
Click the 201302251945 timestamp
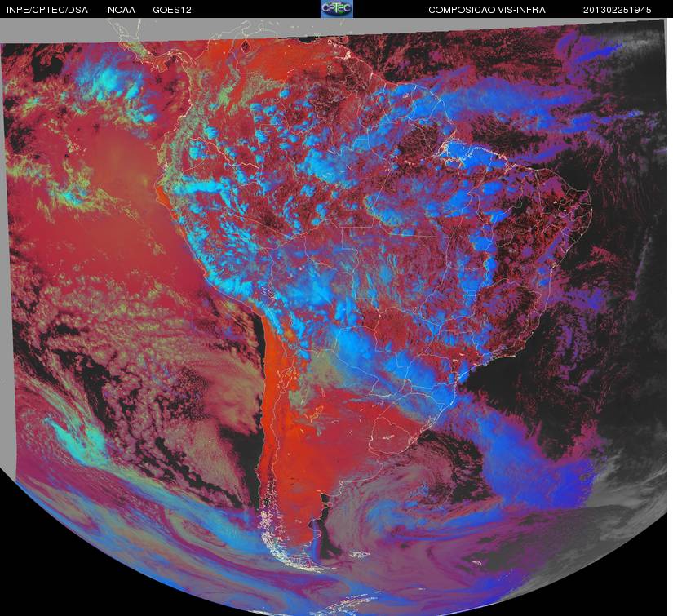tap(618, 10)
